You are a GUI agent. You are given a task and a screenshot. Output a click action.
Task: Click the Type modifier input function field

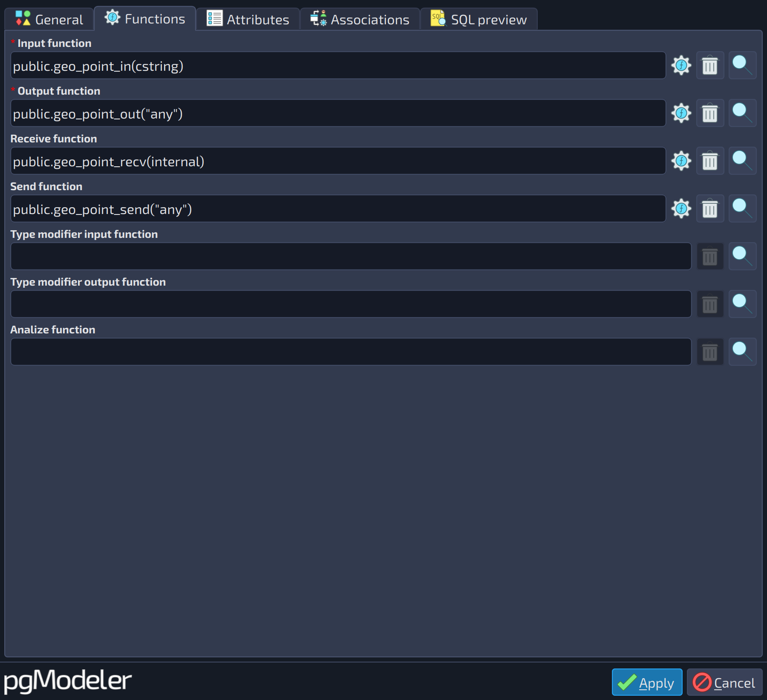point(351,257)
